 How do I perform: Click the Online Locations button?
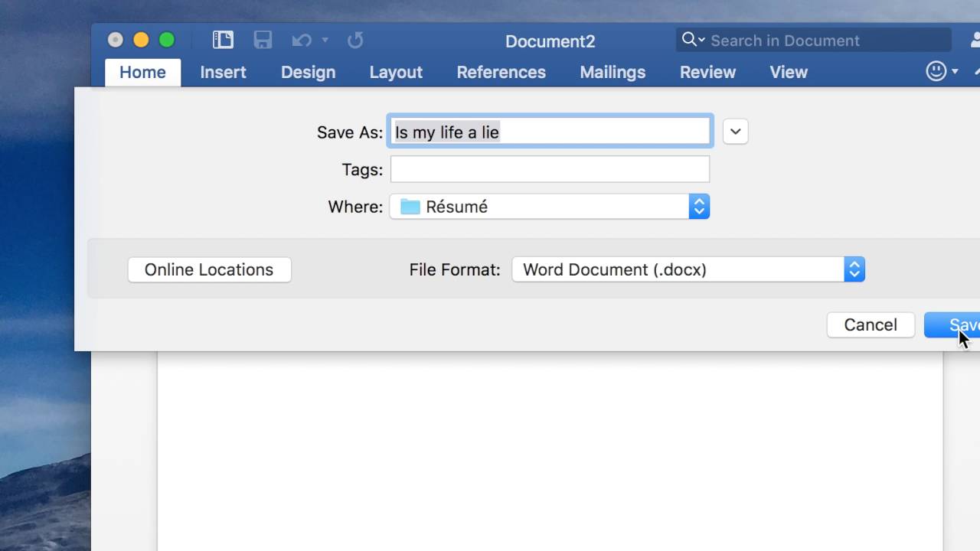click(x=209, y=269)
